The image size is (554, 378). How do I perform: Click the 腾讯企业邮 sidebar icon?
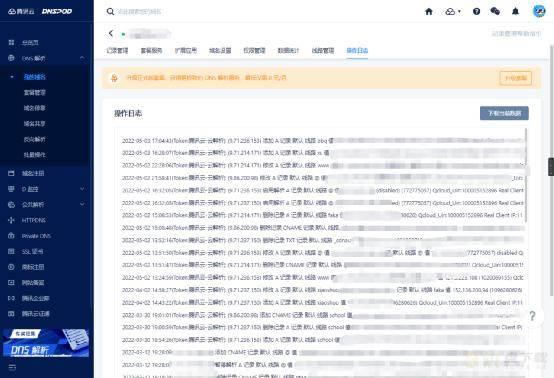click(11, 298)
